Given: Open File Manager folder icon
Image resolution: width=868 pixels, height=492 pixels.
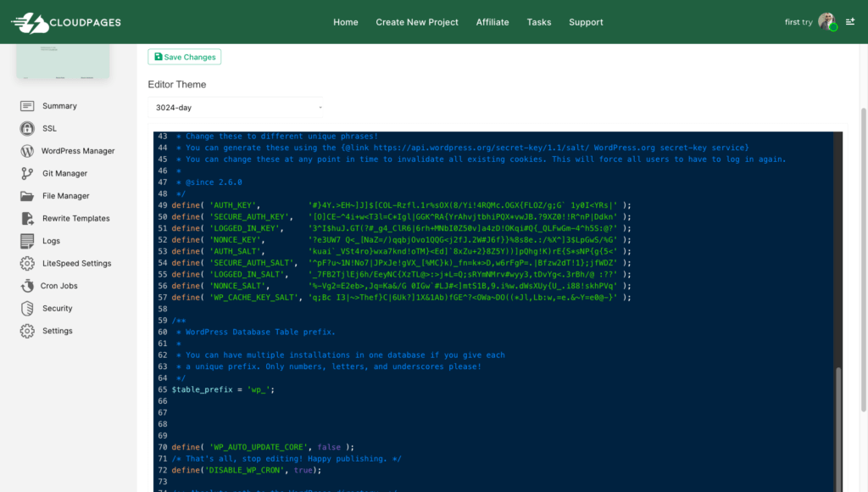Looking at the screenshot, I should coord(27,196).
